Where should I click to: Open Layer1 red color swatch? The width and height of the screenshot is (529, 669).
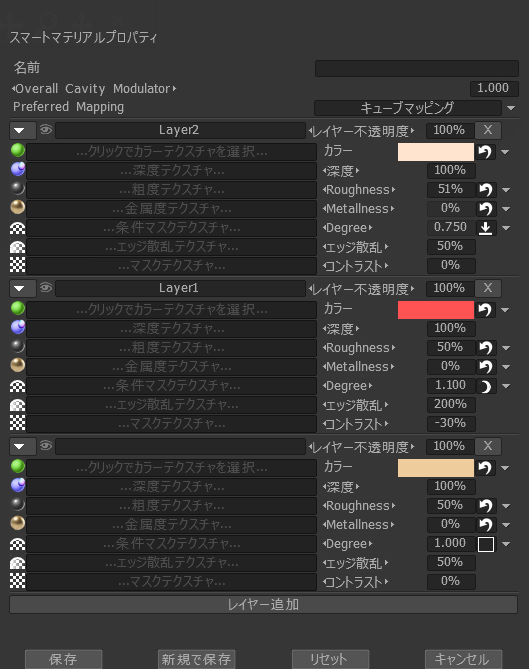436,310
